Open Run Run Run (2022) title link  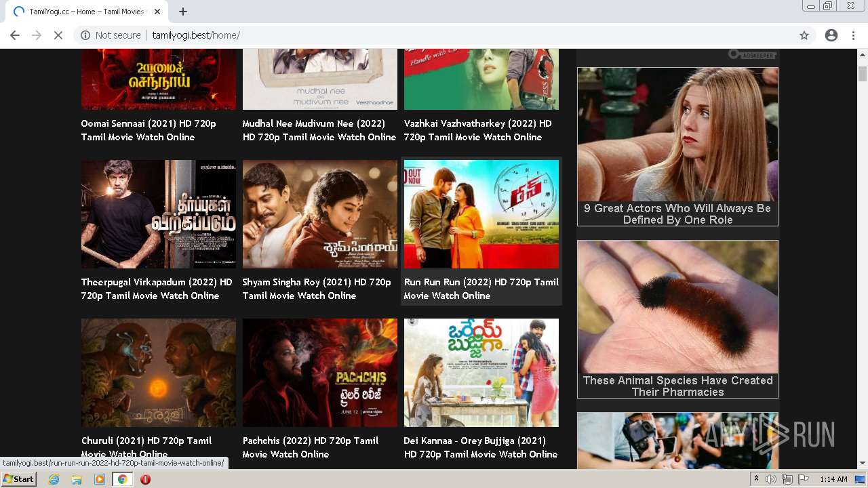pyautogui.click(x=481, y=289)
